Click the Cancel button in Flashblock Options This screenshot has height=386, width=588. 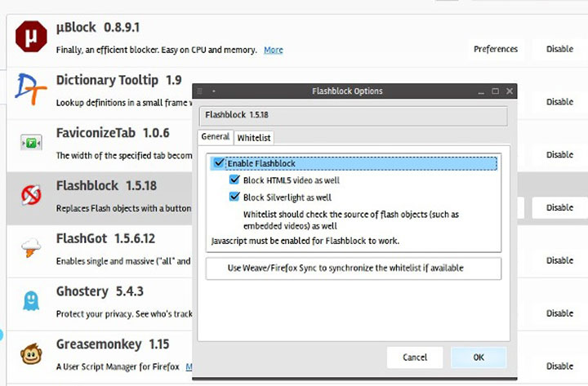[415, 357]
